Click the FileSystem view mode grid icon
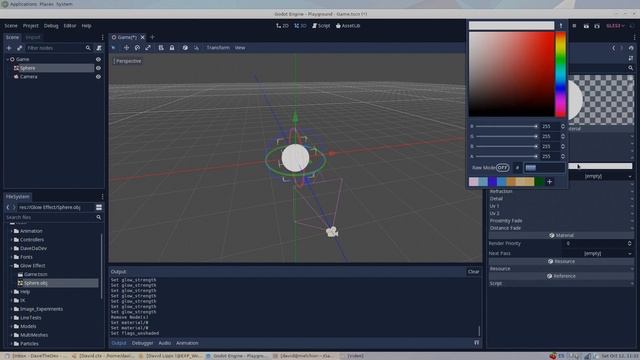Viewport: 640px width, 360px height. [99, 207]
